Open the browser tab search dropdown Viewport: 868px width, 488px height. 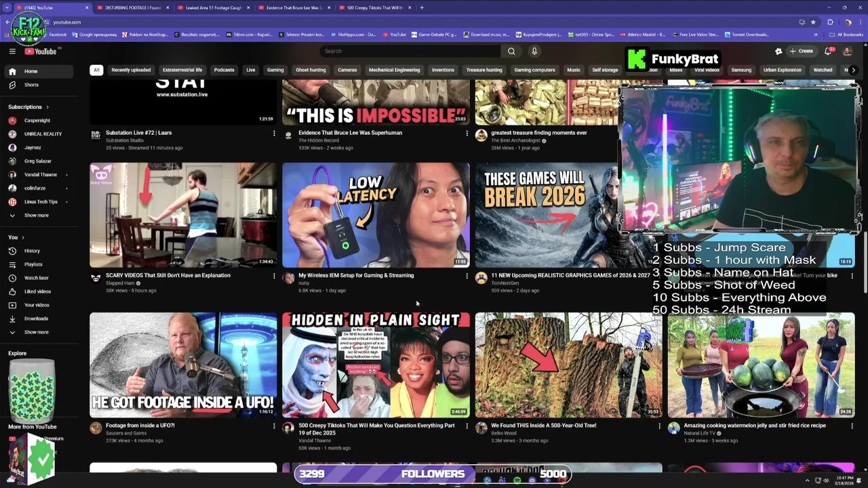tap(7, 7)
